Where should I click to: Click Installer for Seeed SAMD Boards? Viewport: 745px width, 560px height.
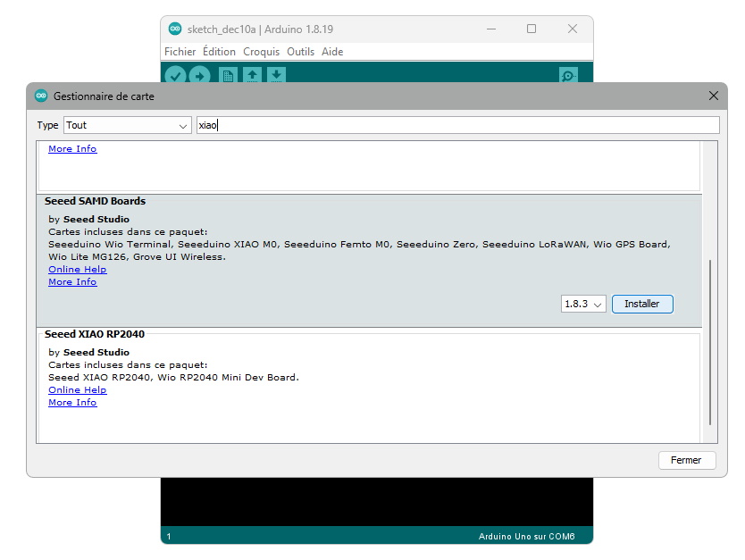tap(641, 304)
